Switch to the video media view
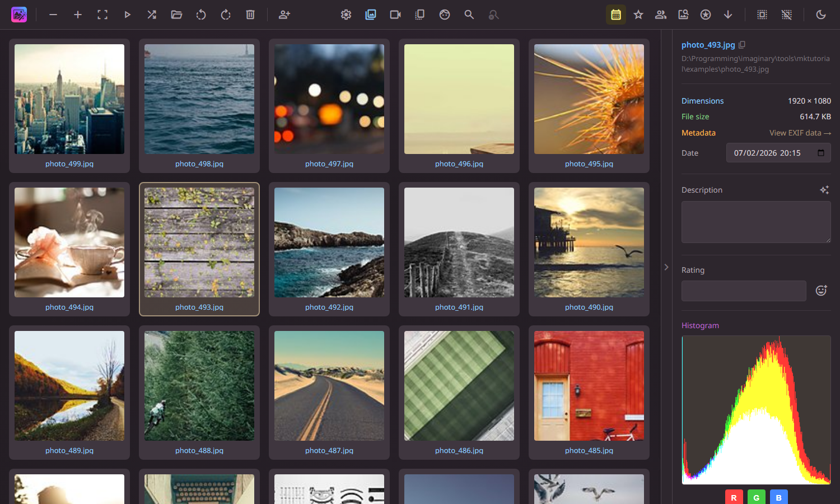840x504 pixels. (x=395, y=15)
